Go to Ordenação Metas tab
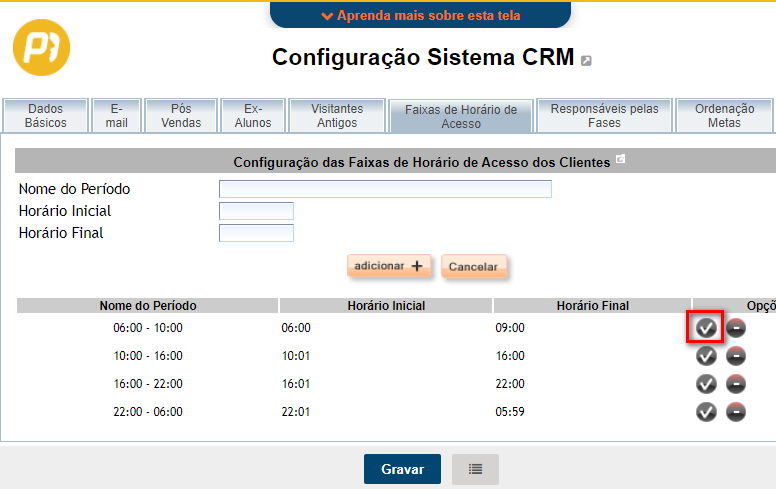 [725, 116]
